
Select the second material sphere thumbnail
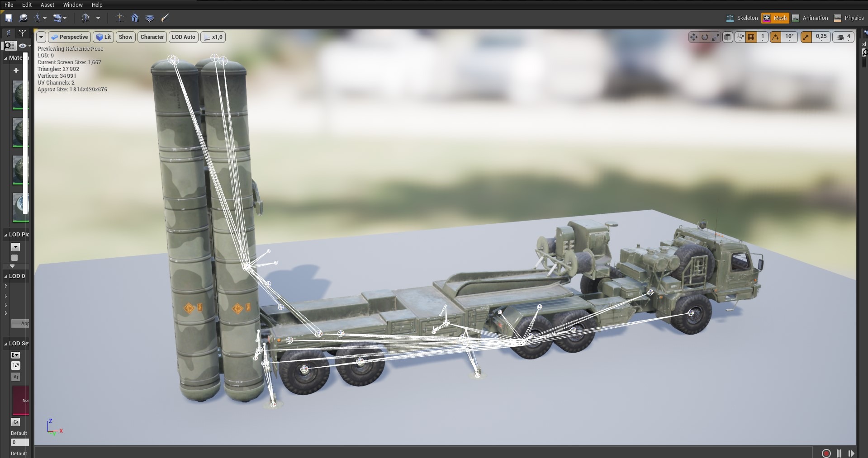[20, 132]
